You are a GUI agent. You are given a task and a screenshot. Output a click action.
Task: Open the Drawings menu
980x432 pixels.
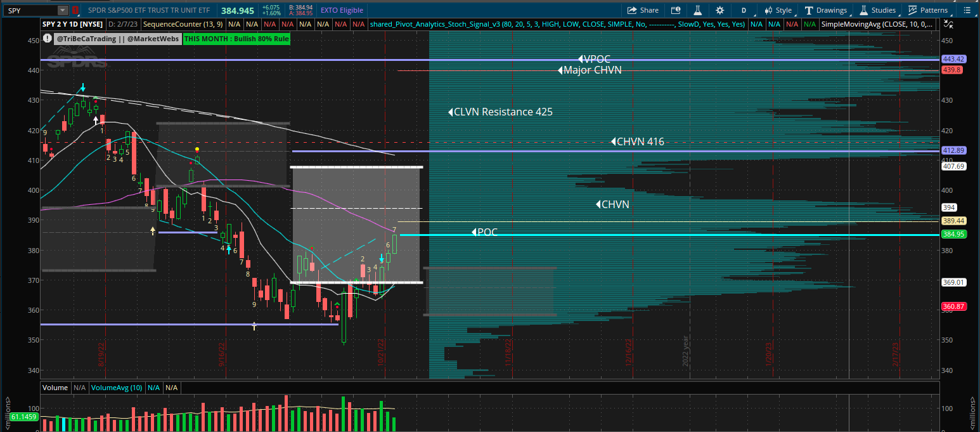click(x=826, y=10)
